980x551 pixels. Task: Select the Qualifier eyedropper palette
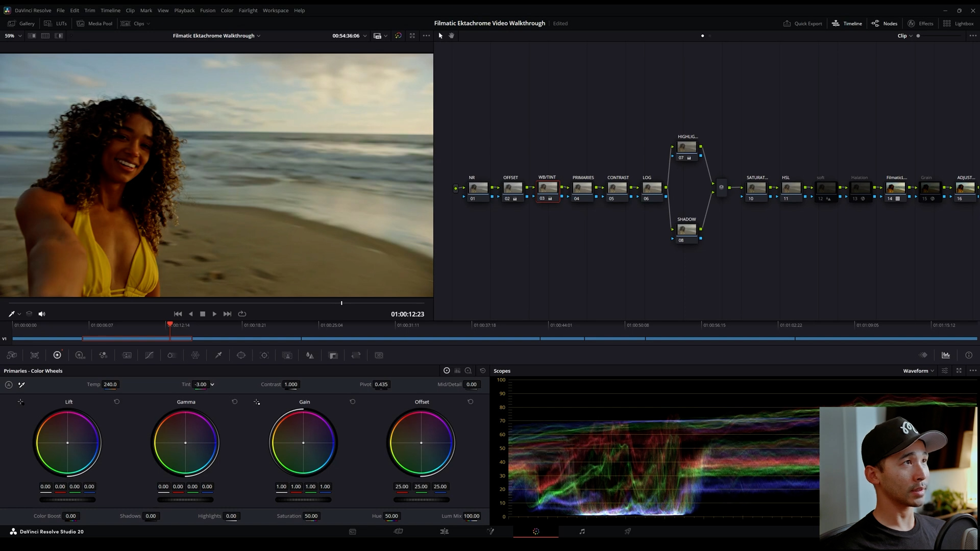point(218,355)
